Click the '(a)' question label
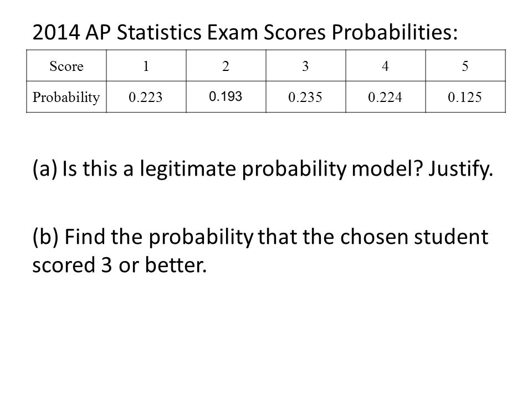This screenshot has width=532, height=399. click(45, 169)
